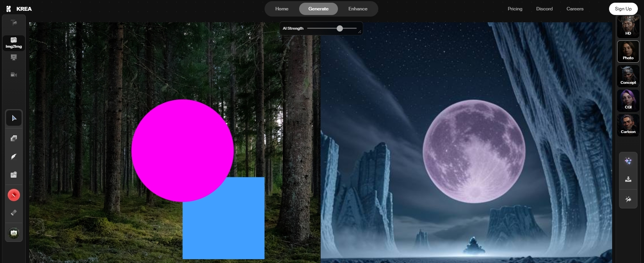Screen dimensions: 644x263
Task: Choose the Concept style thumbnail
Action: point(628,76)
